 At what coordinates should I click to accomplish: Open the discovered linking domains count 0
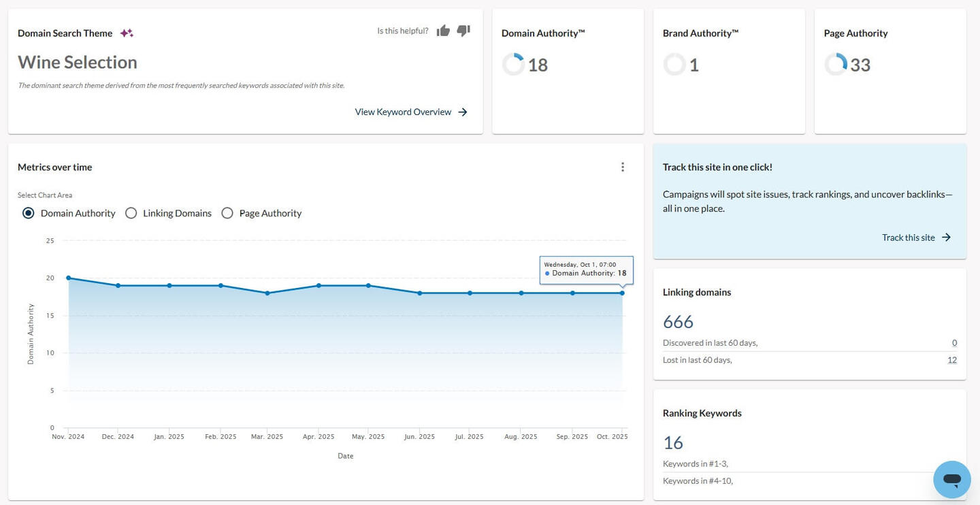point(954,343)
